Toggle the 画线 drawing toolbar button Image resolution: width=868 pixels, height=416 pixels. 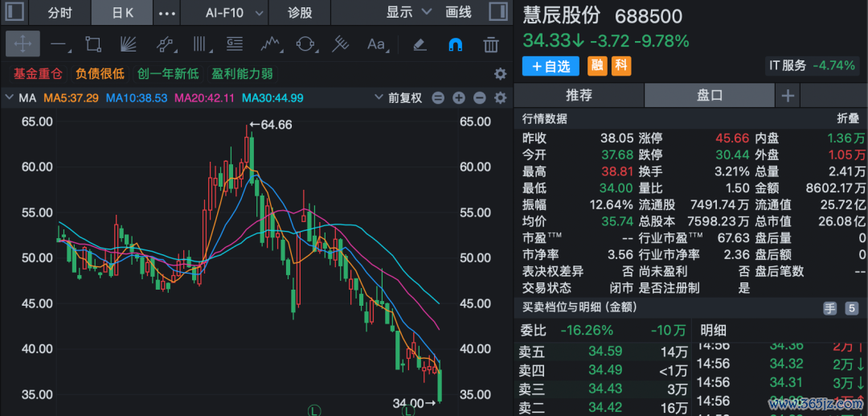[458, 12]
